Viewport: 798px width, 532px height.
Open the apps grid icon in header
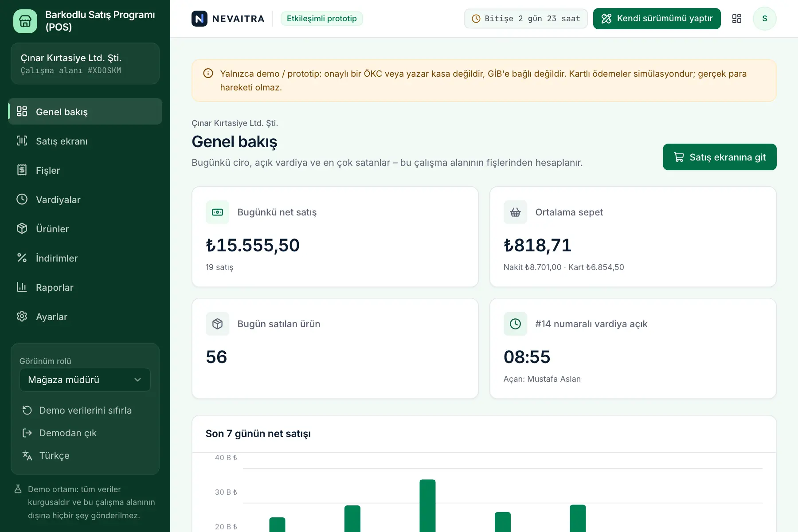737,19
